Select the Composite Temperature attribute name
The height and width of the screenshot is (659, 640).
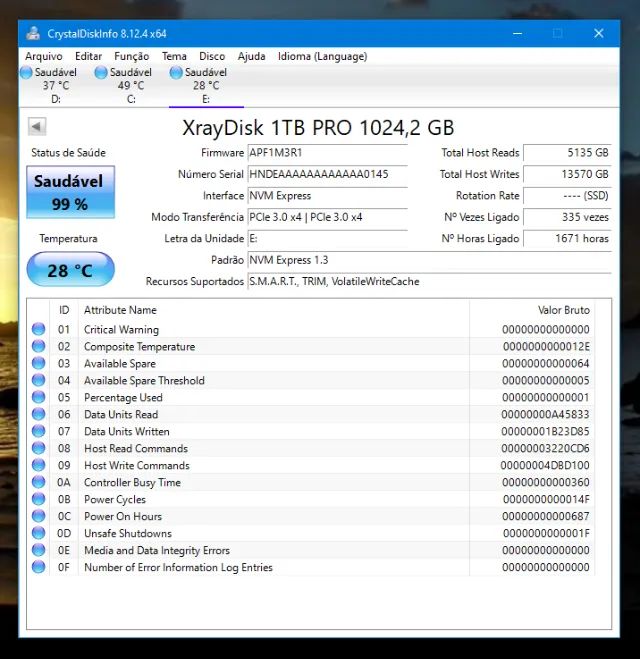140,347
